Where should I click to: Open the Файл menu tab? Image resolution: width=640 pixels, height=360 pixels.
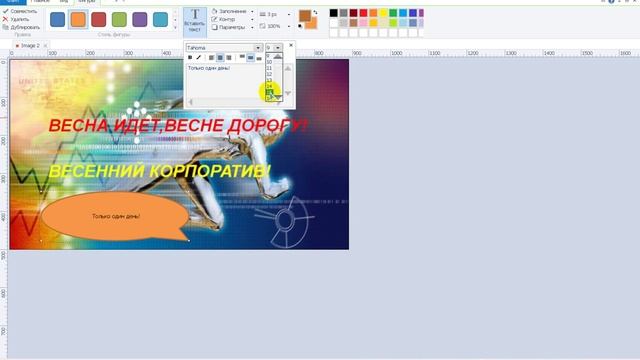(x=13, y=2)
